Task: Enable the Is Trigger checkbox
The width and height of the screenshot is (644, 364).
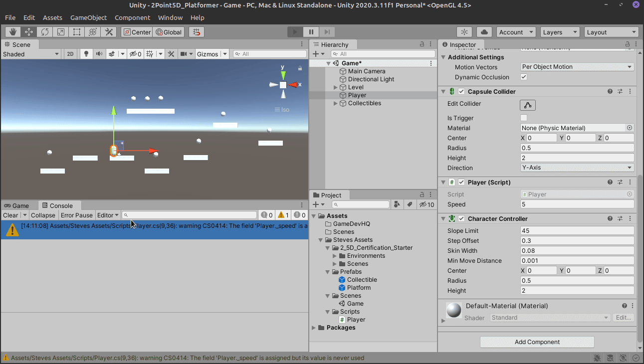Action: (523, 118)
